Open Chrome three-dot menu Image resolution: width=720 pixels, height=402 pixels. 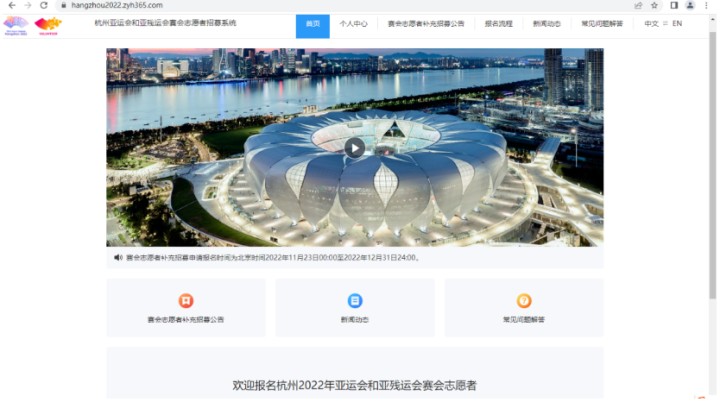click(x=706, y=5)
